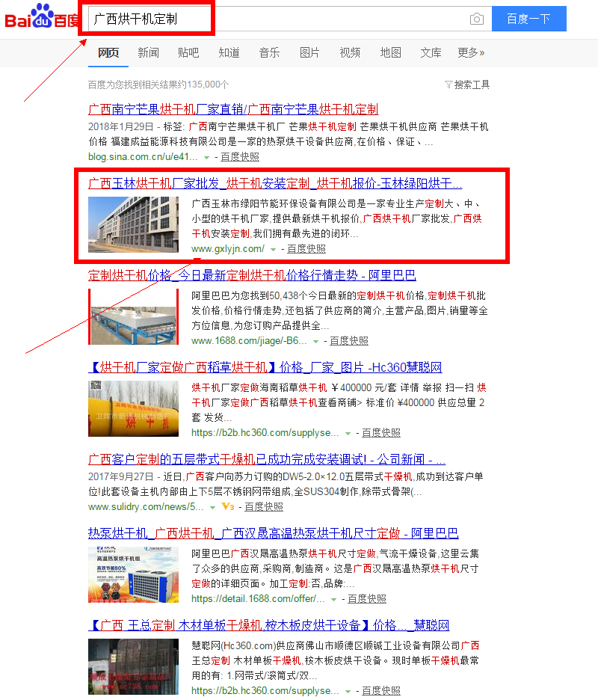The image size is (598, 700).
Task: Switch to the 视频 tab
Action: click(x=350, y=52)
